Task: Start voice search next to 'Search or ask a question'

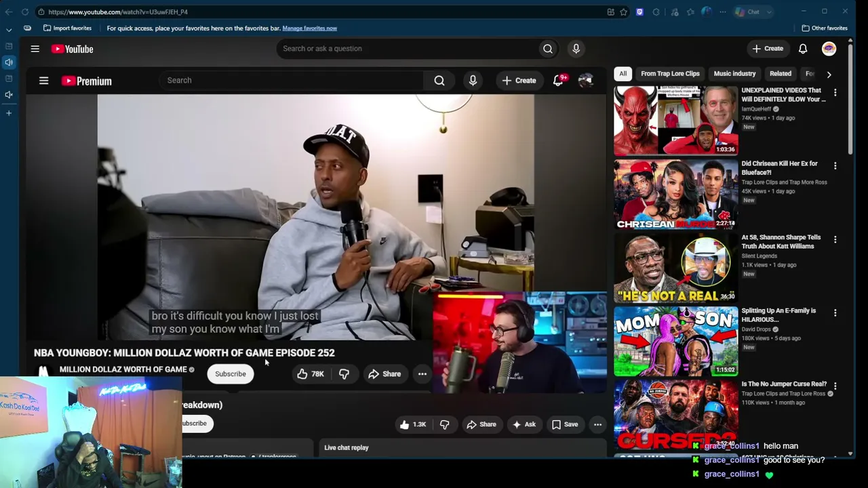Action: 576,49
